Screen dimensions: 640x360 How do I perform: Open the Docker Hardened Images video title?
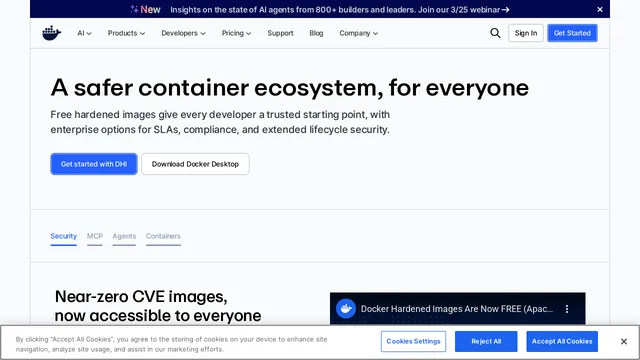coord(457,309)
